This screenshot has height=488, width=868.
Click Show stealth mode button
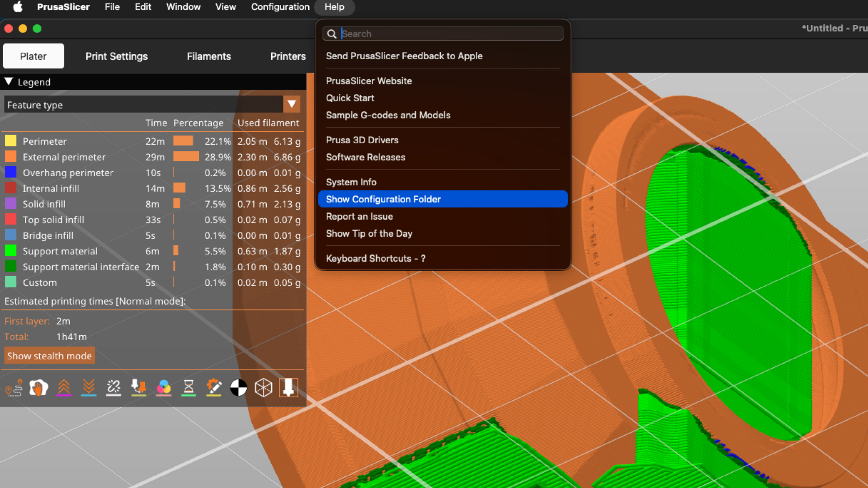tap(49, 356)
